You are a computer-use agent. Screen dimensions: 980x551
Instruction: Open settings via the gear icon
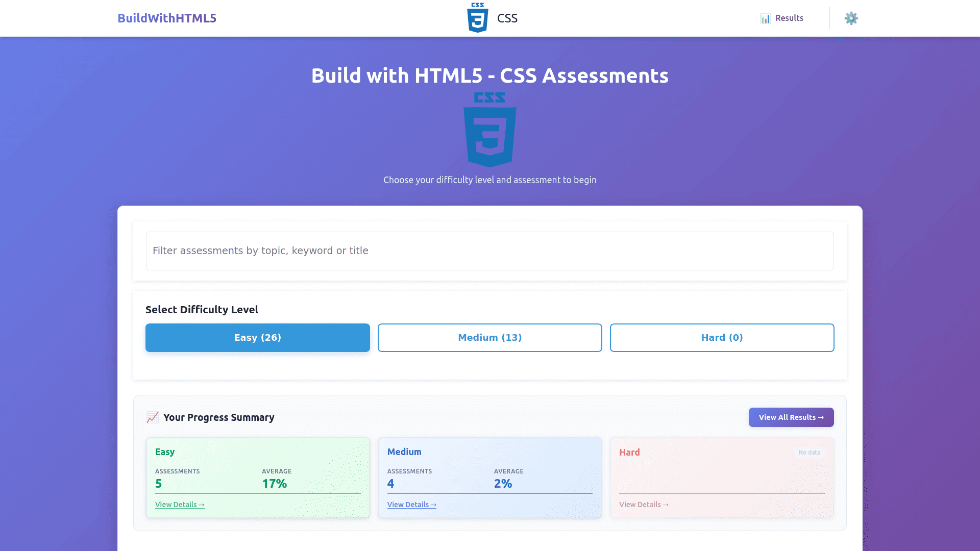(851, 18)
